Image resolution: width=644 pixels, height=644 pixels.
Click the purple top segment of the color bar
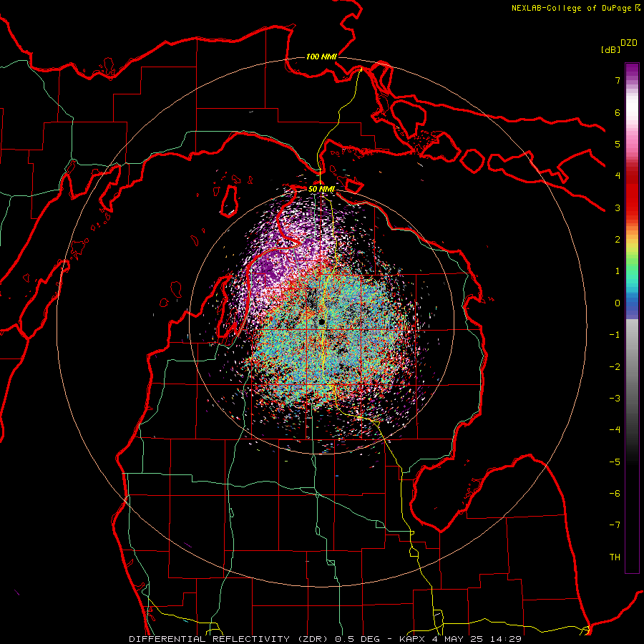point(632,70)
